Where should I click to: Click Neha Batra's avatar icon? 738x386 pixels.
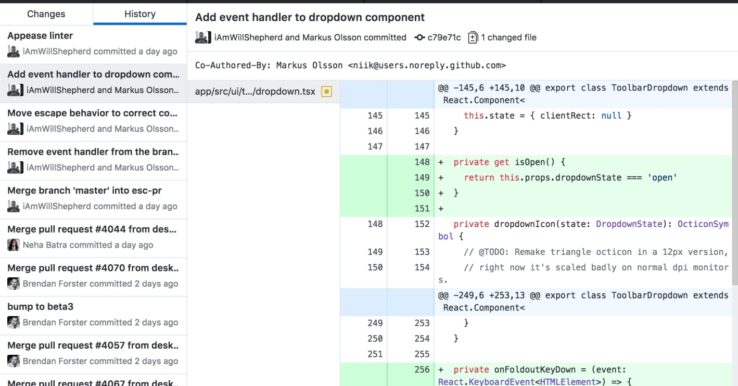tap(13, 245)
